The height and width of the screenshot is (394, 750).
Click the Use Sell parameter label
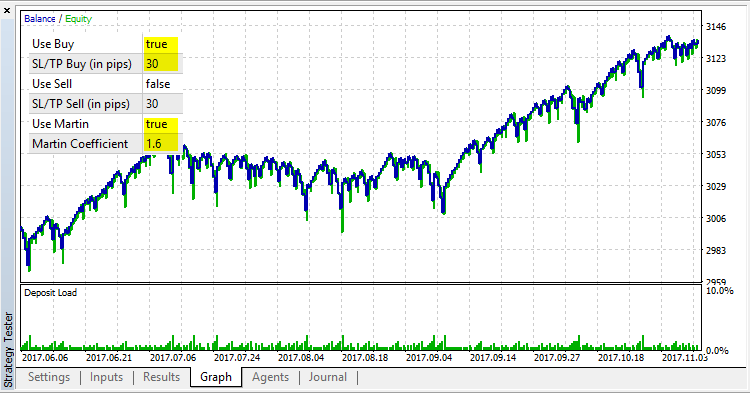(52, 84)
